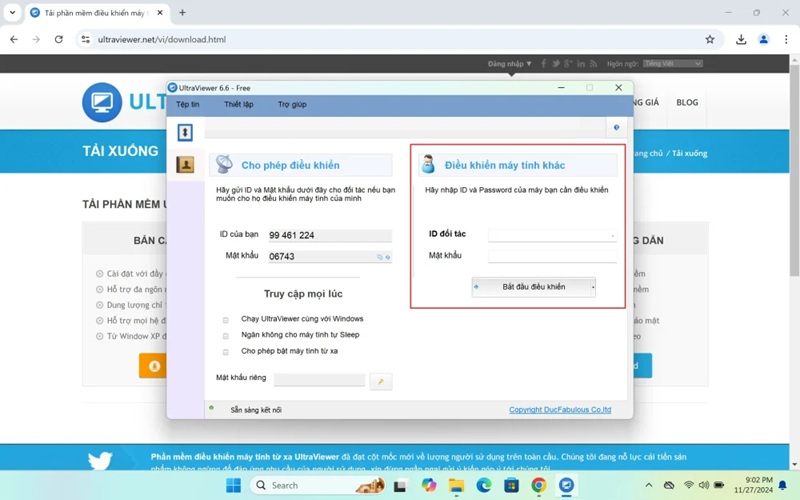Click the Twitter icon in the website header
This screenshot has width=800, height=500.
(x=557, y=64)
